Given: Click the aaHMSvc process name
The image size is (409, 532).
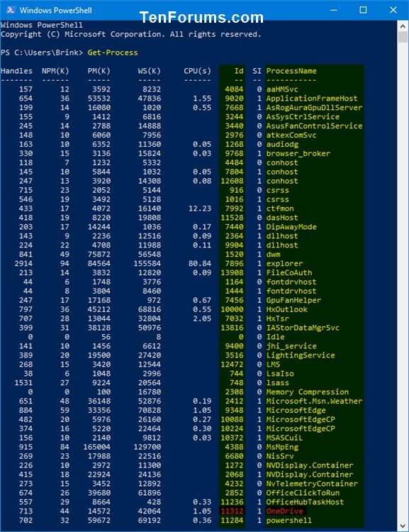Looking at the screenshot, I should (x=282, y=89).
